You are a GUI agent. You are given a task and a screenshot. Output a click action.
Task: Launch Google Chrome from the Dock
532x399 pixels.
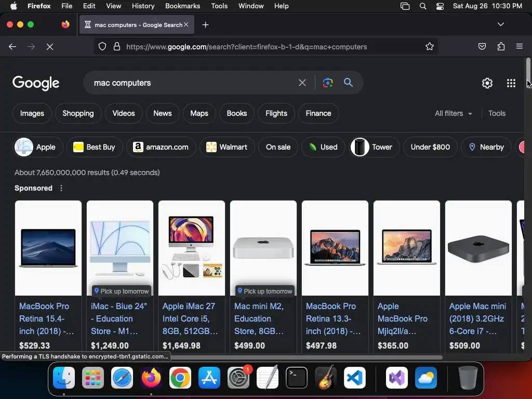(180, 378)
